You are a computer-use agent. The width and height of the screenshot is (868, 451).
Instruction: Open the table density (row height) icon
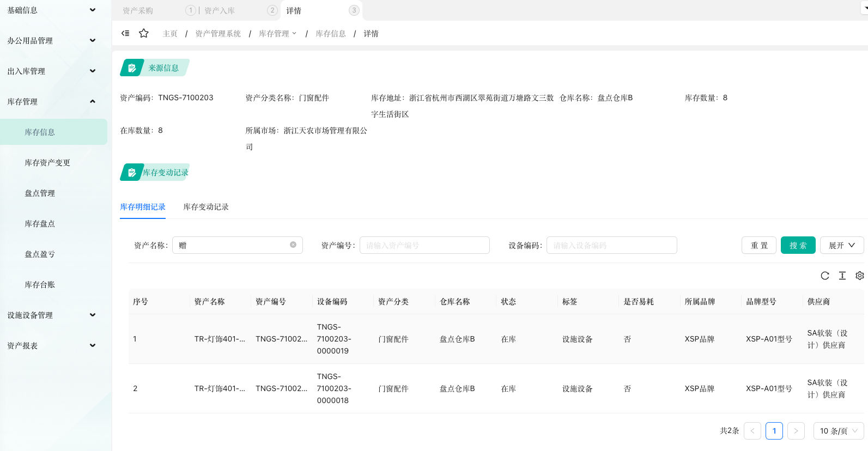[842, 276]
